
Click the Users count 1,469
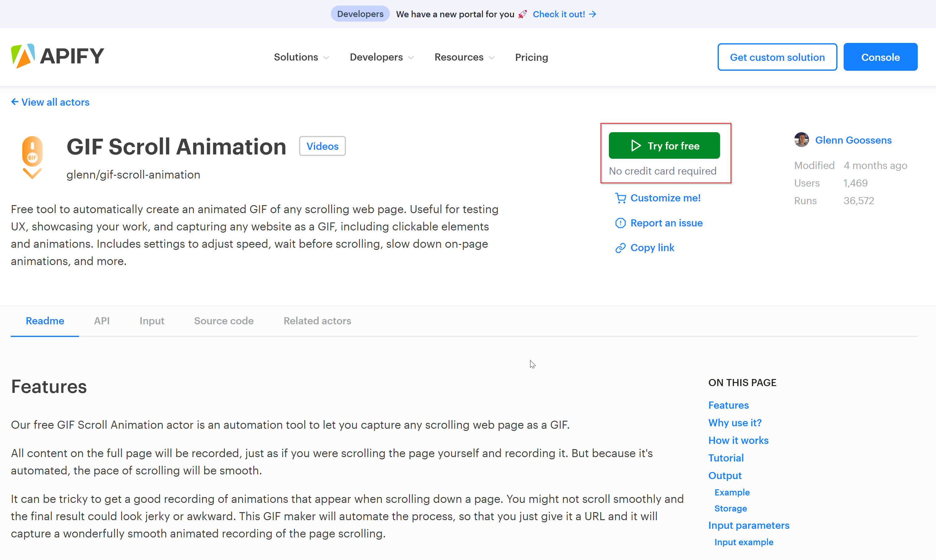point(855,183)
